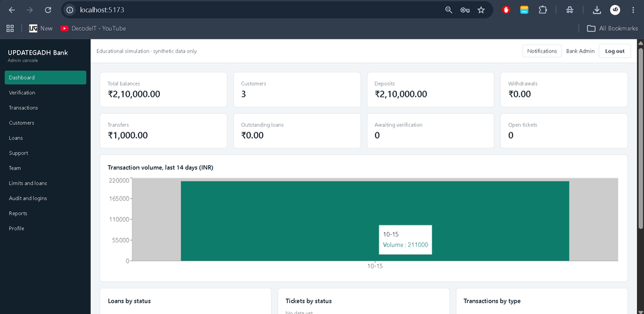Click the Bank Admin label
This screenshot has width=644, height=314.
(x=580, y=51)
